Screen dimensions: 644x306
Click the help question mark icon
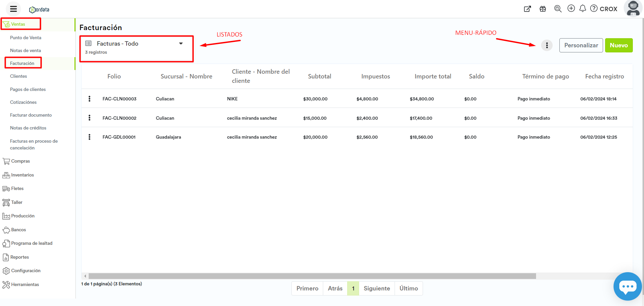594,8
